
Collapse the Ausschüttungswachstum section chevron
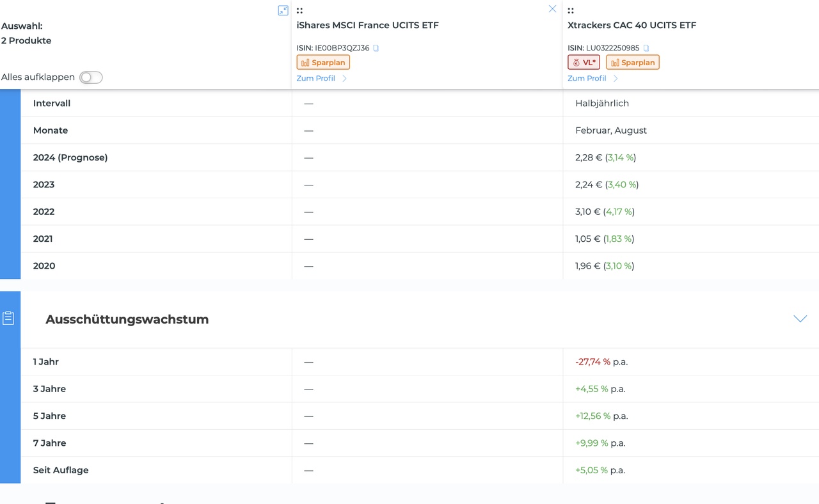800,319
